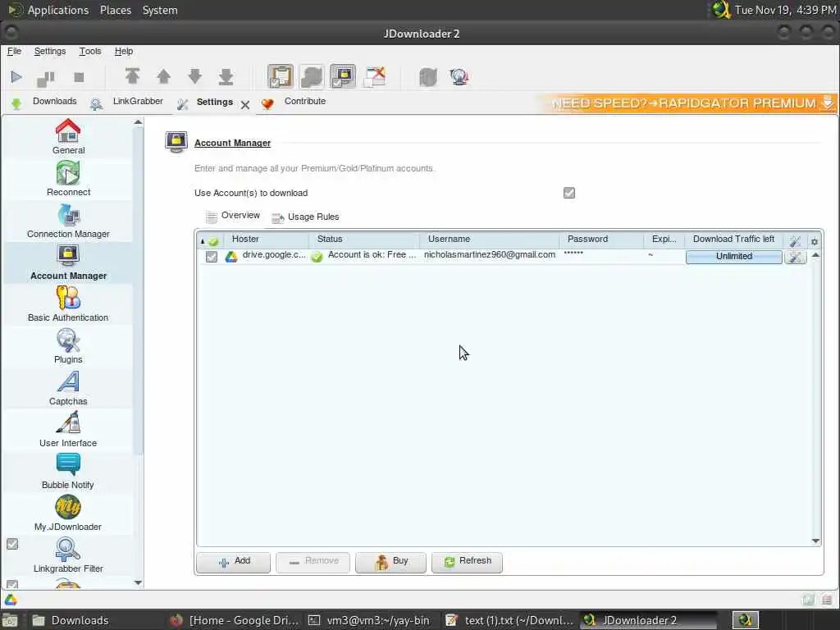This screenshot has width=840, height=630.
Task: Start all downloads with the play icon
Action: [16, 77]
